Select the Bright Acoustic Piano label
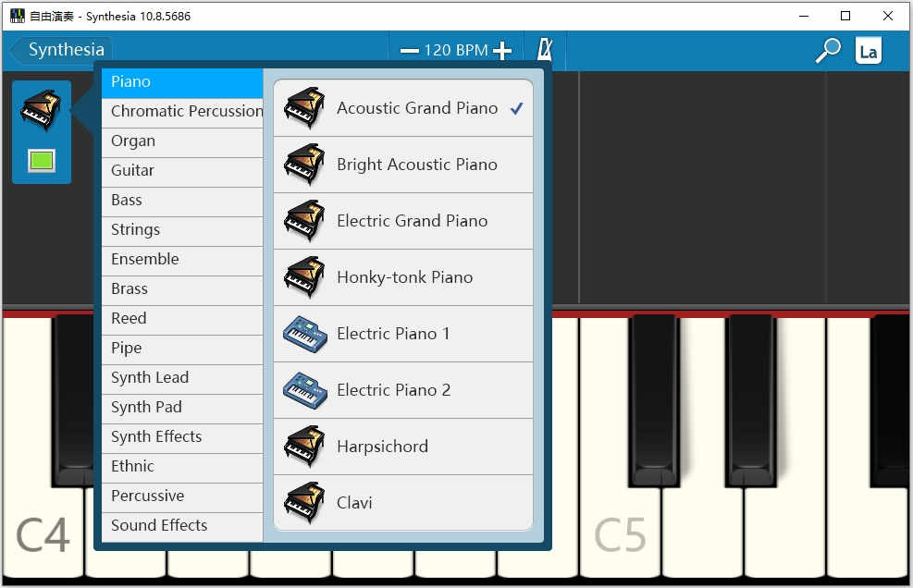The image size is (913, 588). tap(417, 165)
